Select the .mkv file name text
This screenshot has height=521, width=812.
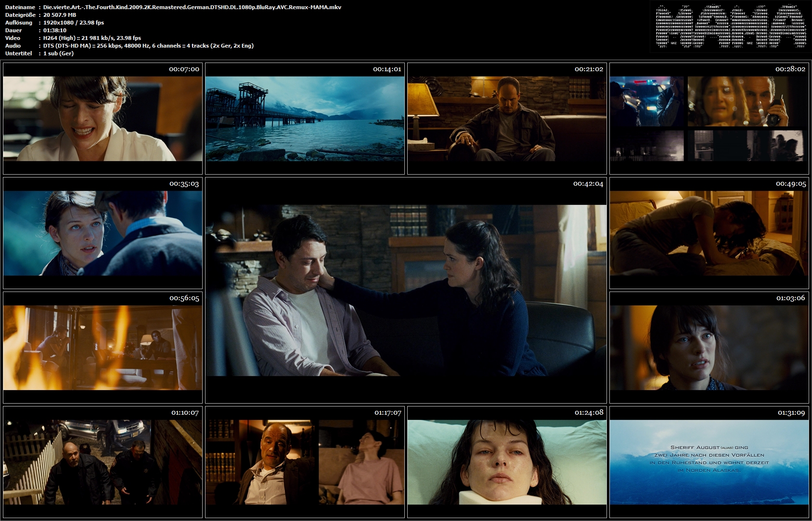(192, 7)
